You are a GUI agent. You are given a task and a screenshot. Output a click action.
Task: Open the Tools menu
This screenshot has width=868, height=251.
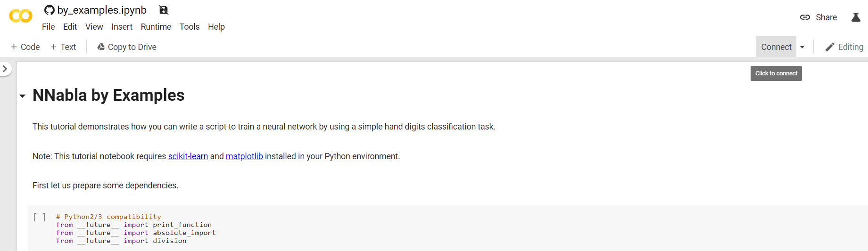coord(190,27)
